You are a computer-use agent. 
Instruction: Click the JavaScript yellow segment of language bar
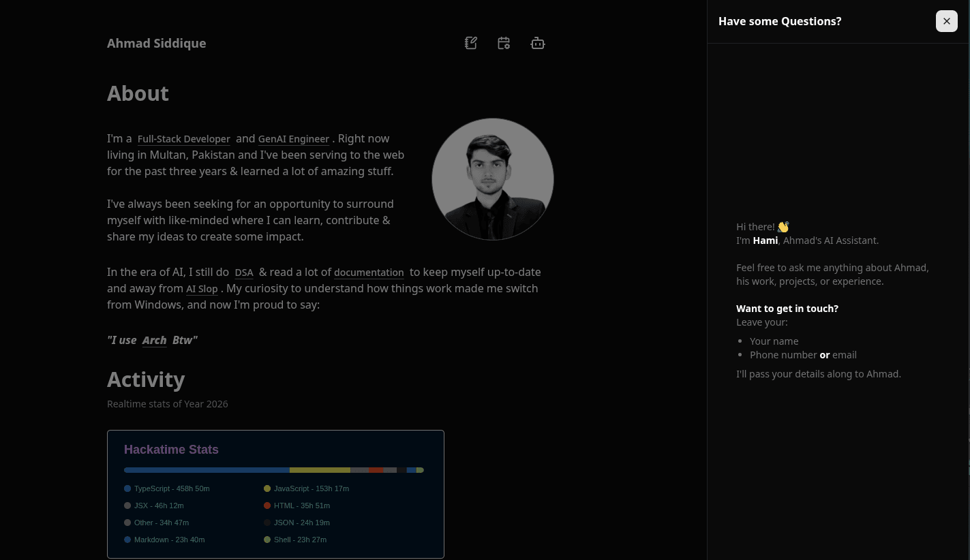320,470
